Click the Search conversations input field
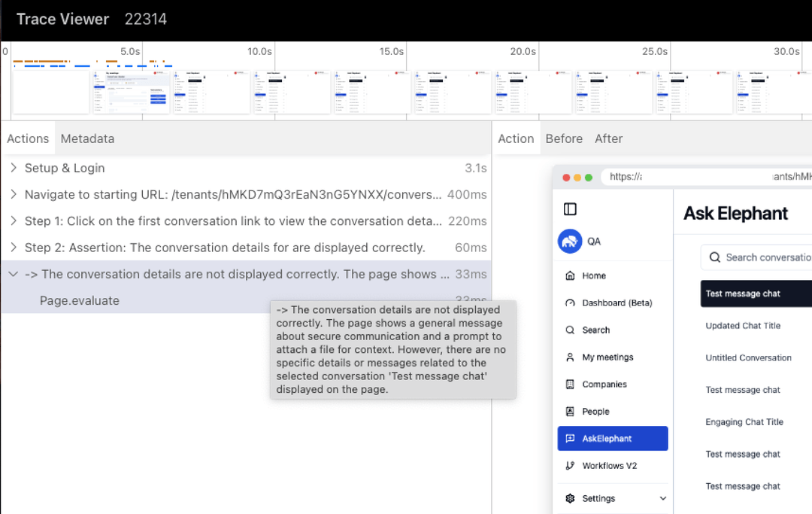 756,257
